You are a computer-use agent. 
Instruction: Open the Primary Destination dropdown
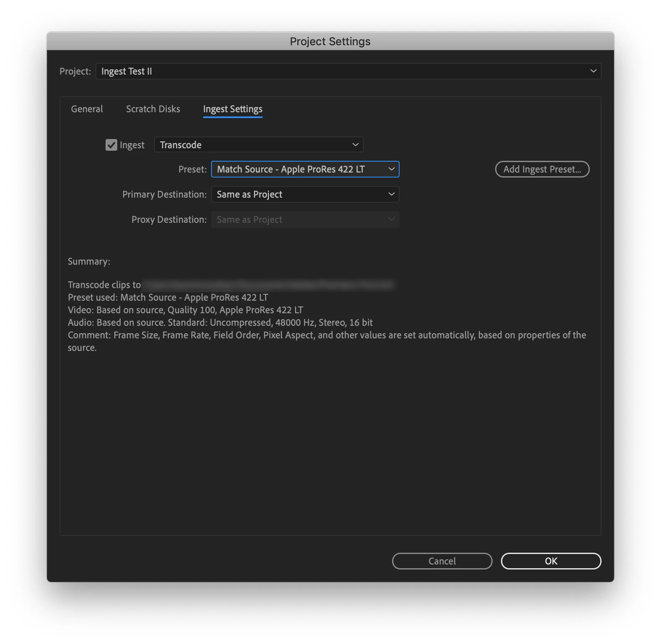[x=305, y=194]
